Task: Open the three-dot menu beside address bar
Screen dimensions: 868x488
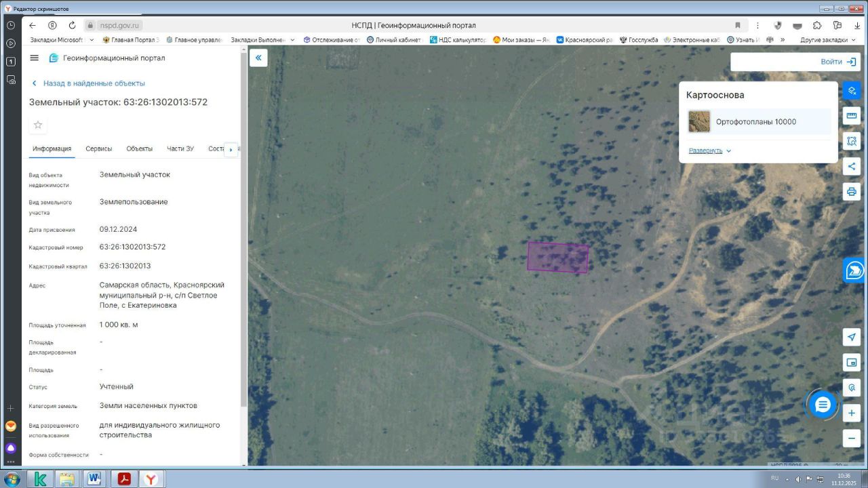Action: (758, 25)
